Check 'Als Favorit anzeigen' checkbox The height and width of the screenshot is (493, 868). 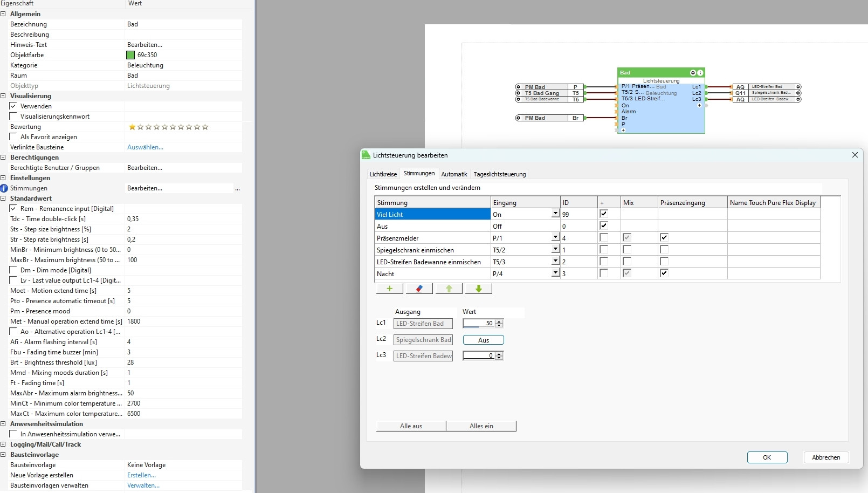(13, 137)
